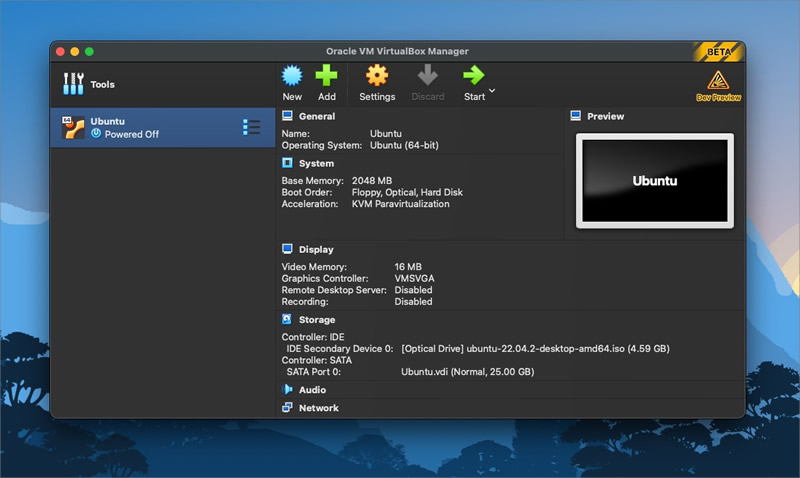
Task: Click the Display monitor icon
Action: coord(287,249)
